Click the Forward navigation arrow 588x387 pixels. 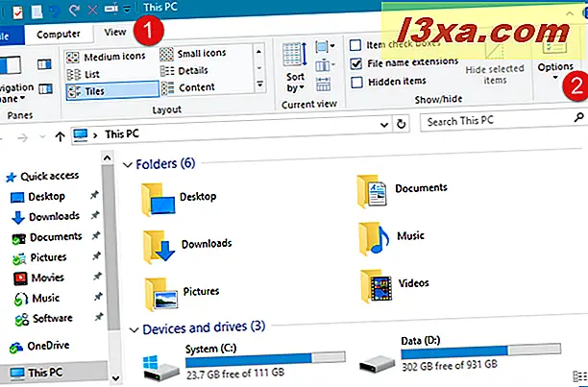pyautogui.click(x=22, y=138)
